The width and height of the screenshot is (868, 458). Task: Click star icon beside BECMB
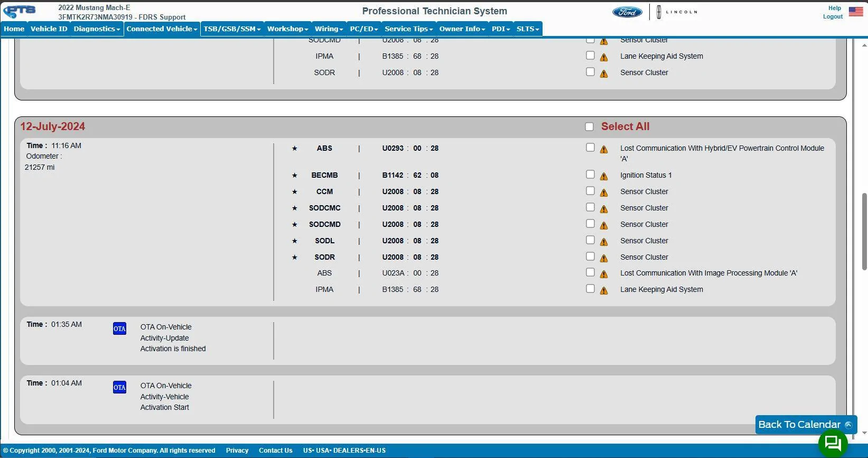tap(295, 176)
